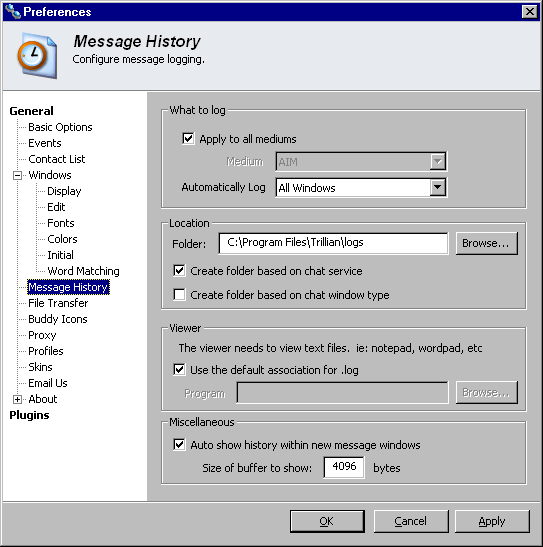Open the Fonts settings page
Screen dimensions: 543x547
61,223
